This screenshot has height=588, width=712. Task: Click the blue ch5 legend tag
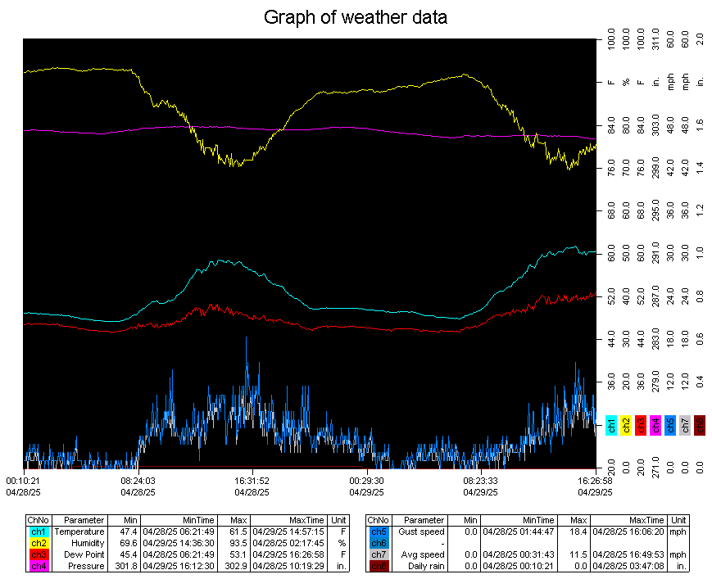pos(670,426)
